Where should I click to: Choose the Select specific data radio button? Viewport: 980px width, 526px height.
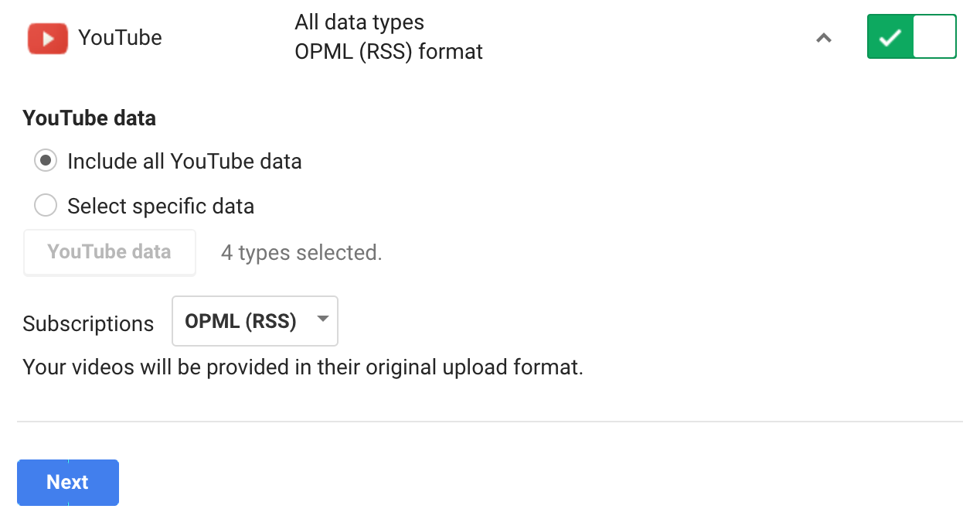46,206
